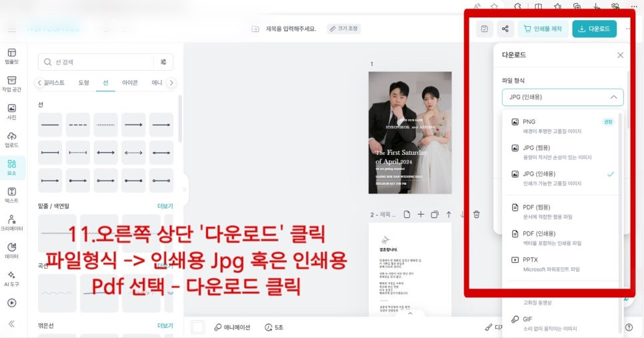
Task: Change the 5초 page duration
Action: (x=274, y=327)
